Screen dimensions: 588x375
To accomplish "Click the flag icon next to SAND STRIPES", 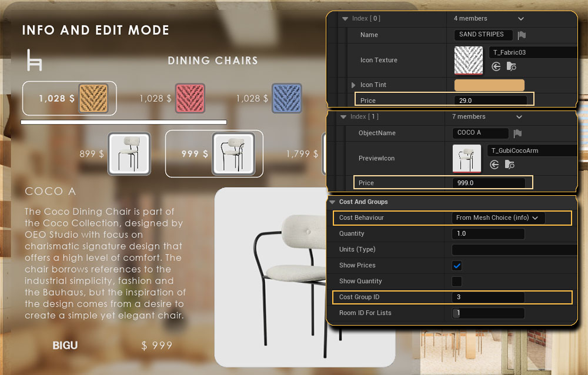I will 522,35.
